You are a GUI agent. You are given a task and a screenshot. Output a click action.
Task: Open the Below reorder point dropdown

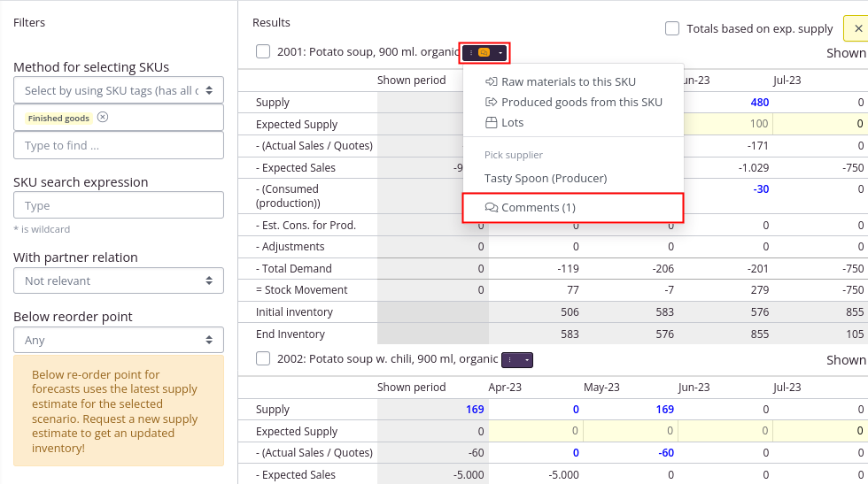pyautogui.click(x=119, y=340)
